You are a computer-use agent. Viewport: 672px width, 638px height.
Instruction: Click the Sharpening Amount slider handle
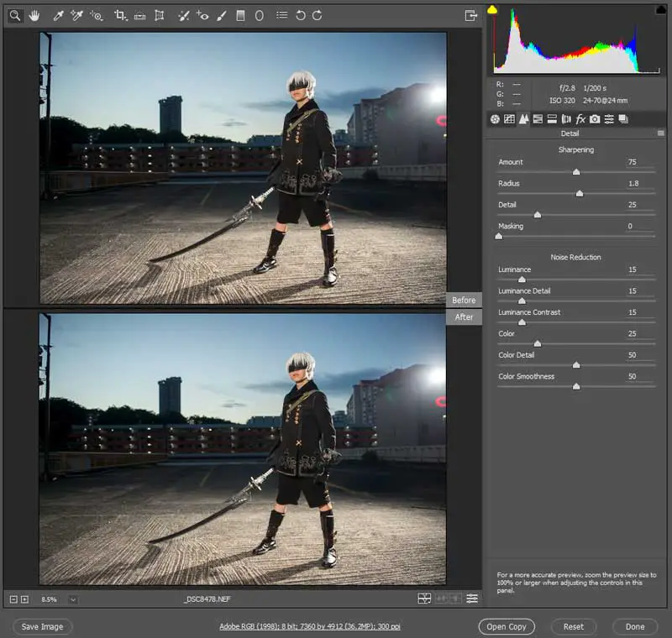coord(576,172)
